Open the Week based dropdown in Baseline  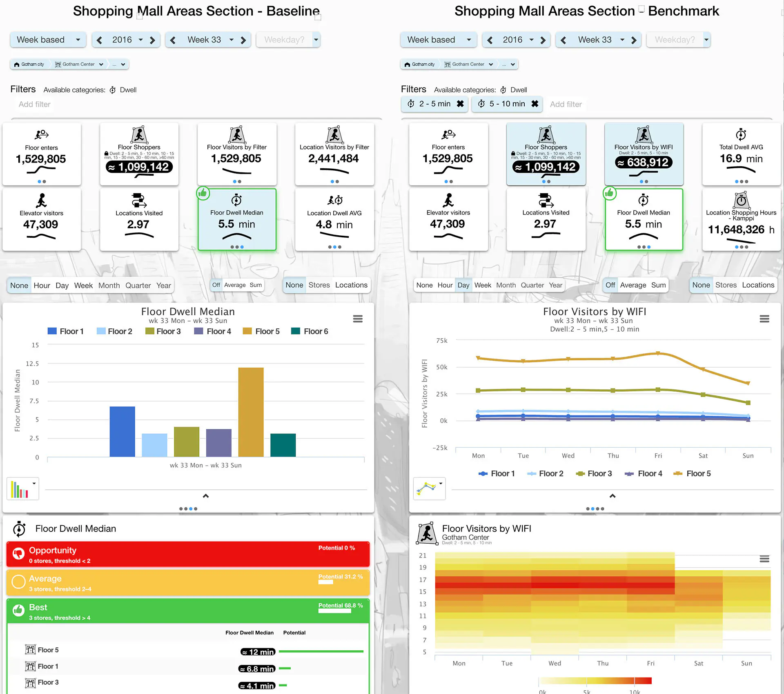tap(48, 40)
